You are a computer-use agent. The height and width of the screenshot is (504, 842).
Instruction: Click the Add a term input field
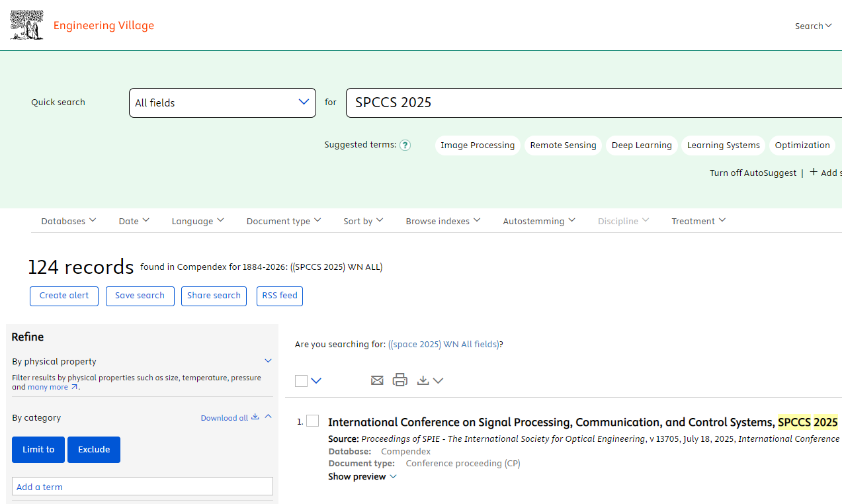(x=142, y=487)
